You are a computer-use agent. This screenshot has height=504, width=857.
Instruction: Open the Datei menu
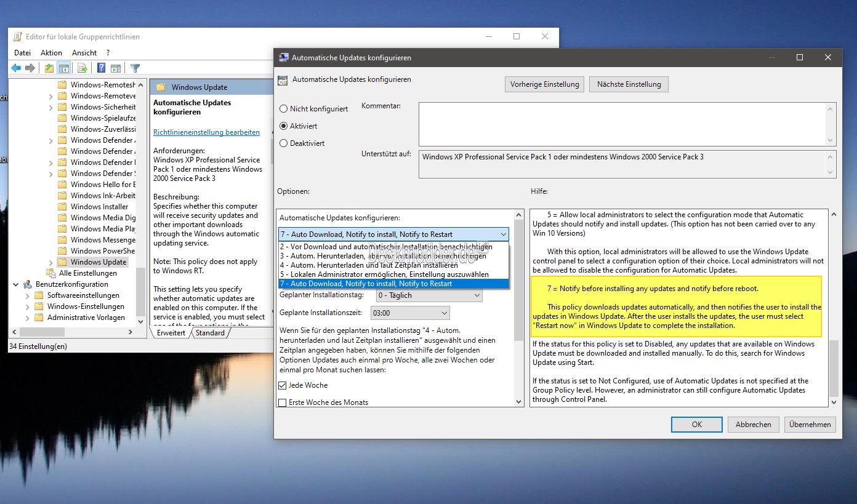[22, 53]
